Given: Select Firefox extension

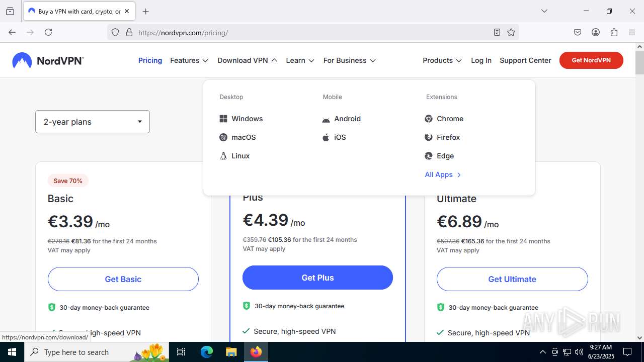Looking at the screenshot, I should click(x=442, y=137).
